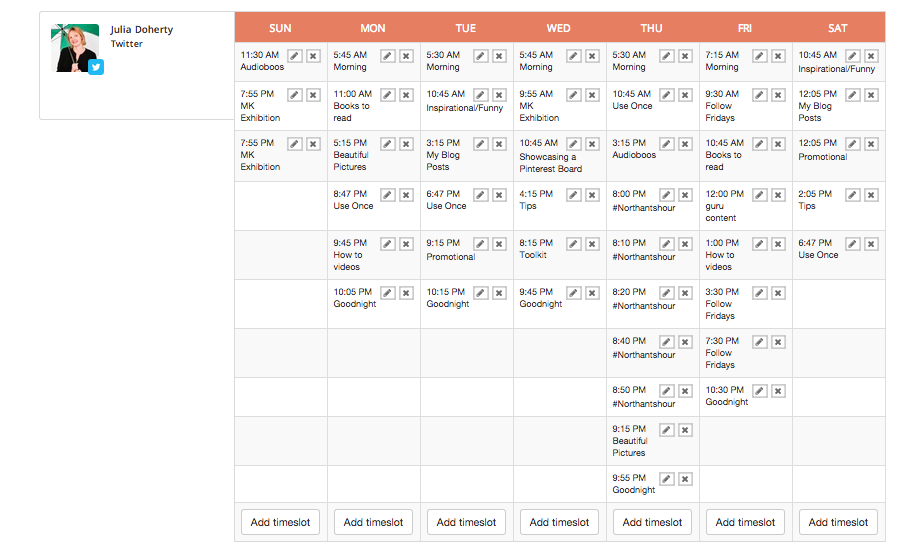
Task: Remove Monday 11:00 AM Books to read slot
Action: [x=406, y=95]
